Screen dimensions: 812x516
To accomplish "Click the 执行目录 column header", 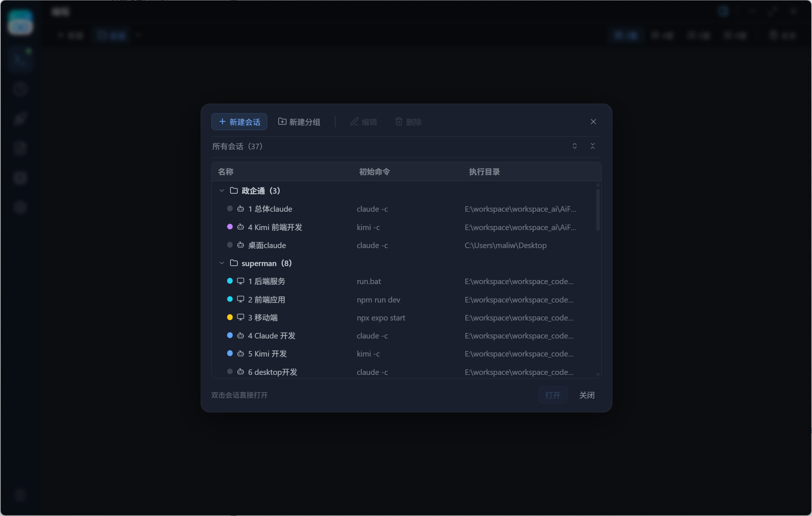I will click(x=484, y=172).
